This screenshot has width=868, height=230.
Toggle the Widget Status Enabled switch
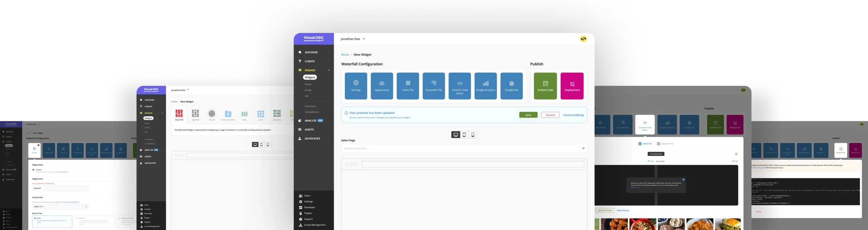pyautogui.click(x=34, y=170)
